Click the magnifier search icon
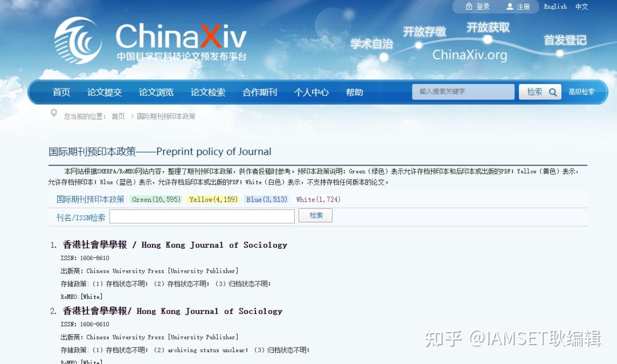Viewport: 617px width, 364px height. tap(552, 91)
